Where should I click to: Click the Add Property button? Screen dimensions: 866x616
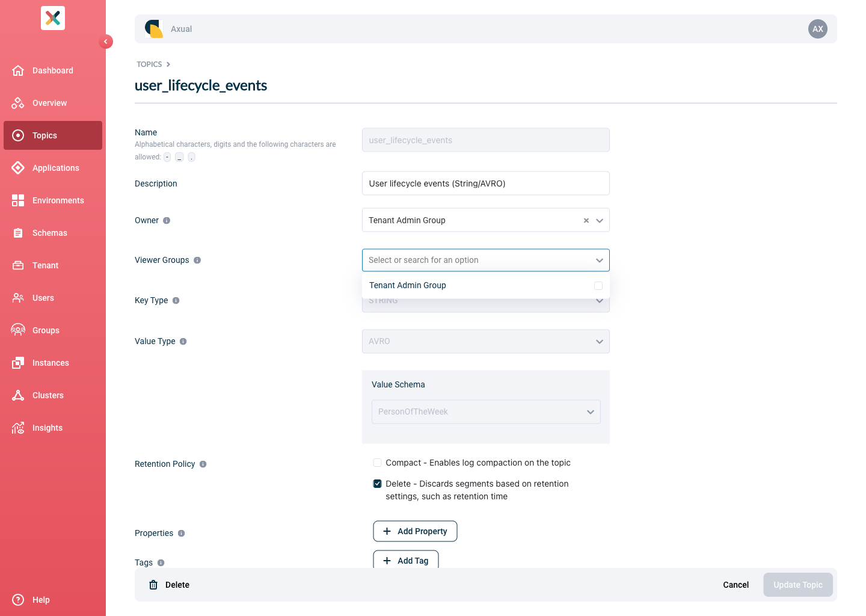point(415,531)
